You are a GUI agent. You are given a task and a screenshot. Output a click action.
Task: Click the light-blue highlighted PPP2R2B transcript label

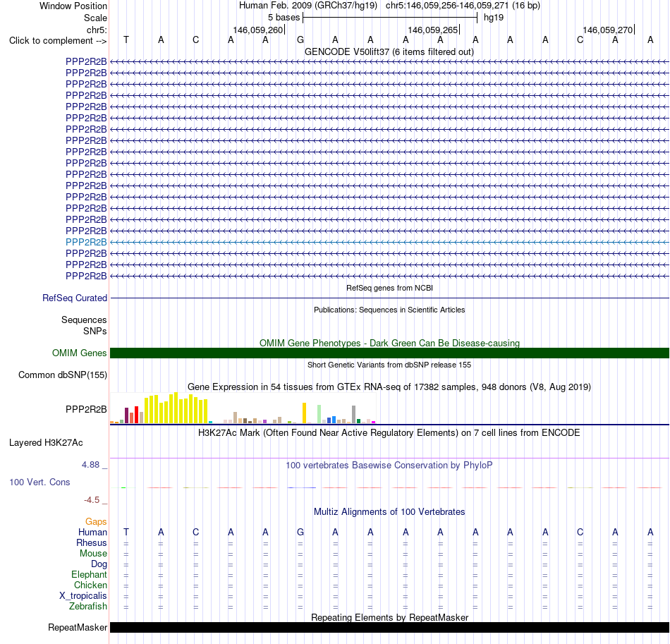click(86, 242)
